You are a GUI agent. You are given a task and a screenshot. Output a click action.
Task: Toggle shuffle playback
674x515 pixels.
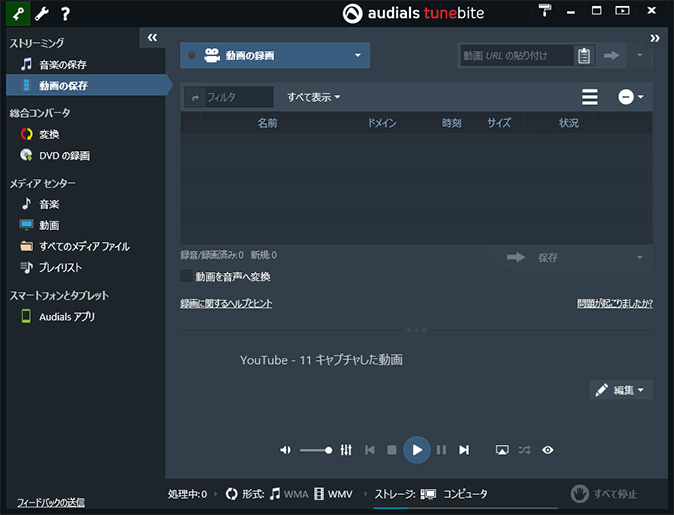point(524,450)
